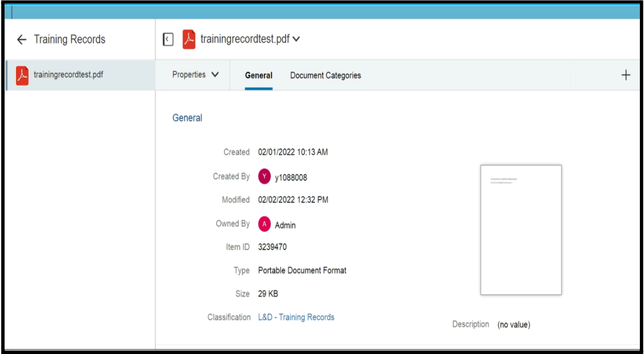Image resolution: width=644 pixels, height=354 pixels.
Task: Click the Training Records sidebar title
Action: 70,39
